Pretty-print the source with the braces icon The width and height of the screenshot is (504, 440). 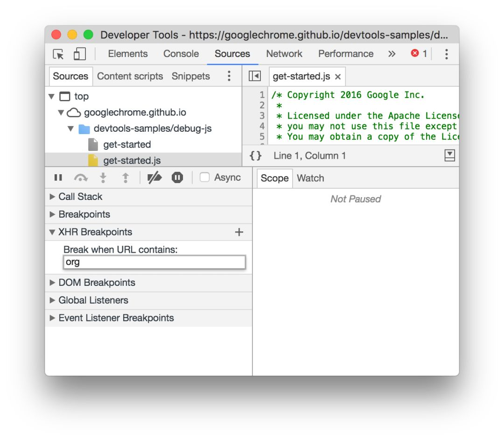256,156
